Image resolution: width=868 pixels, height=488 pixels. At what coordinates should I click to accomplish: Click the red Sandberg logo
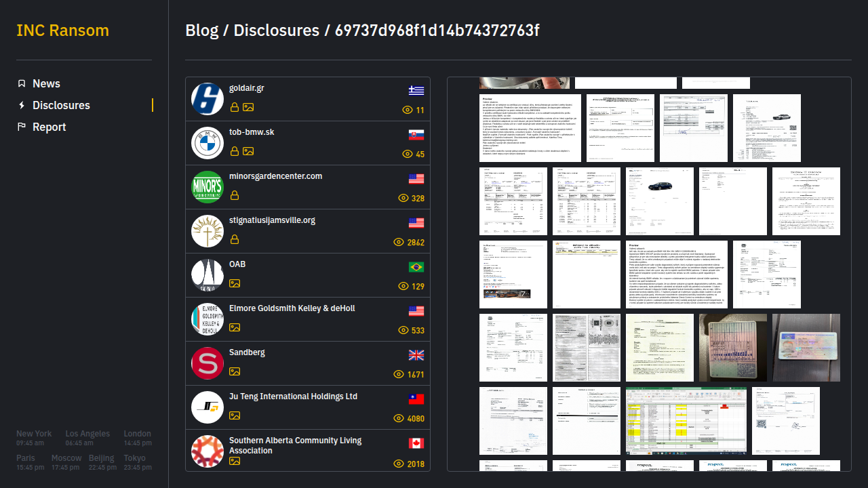(x=208, y=363)
